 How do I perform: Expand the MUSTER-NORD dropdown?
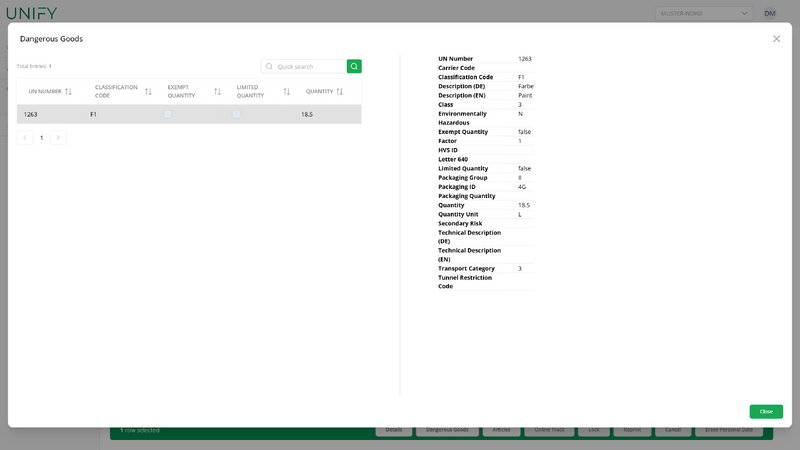pyautogui.click(x=704, y=13)
